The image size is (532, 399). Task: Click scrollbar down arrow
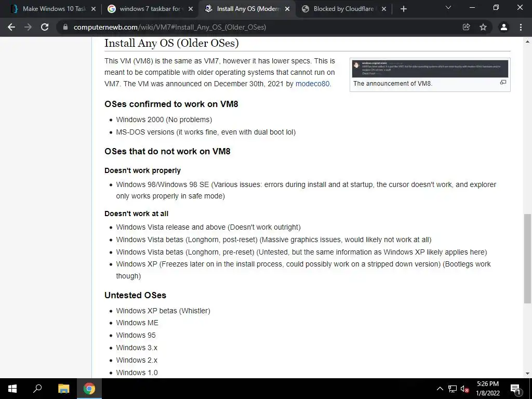(527, 374)
